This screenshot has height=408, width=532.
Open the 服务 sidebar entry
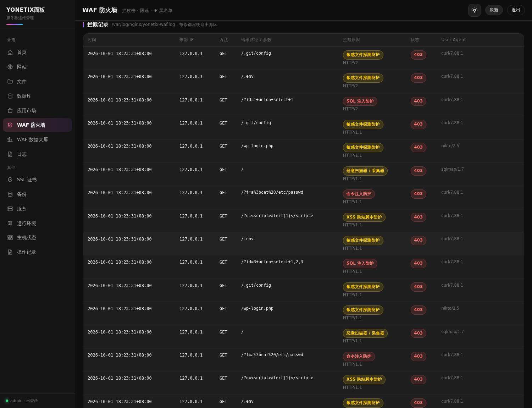pos(37,209)
